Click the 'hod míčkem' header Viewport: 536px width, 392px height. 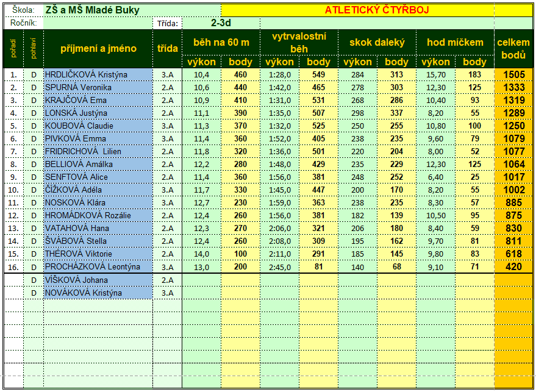(x=455, y=43)
